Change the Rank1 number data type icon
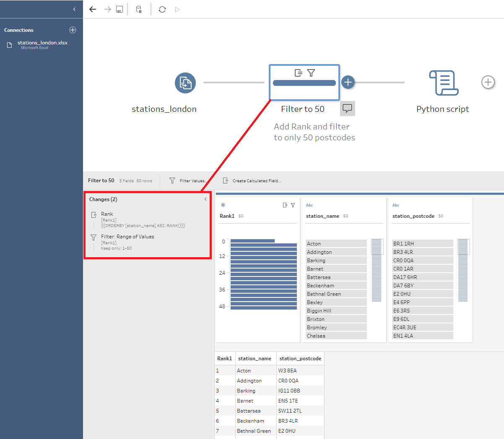The image size is (504, 439). (223, 205)
